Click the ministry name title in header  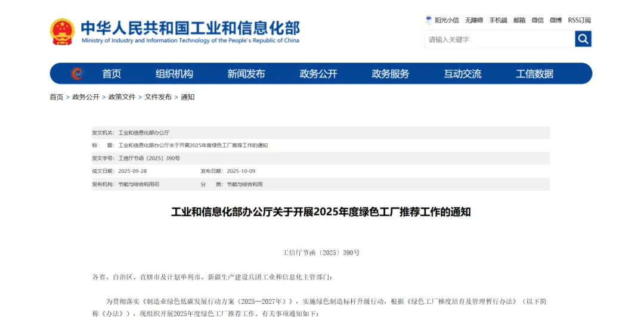click(x=190, y=27)
